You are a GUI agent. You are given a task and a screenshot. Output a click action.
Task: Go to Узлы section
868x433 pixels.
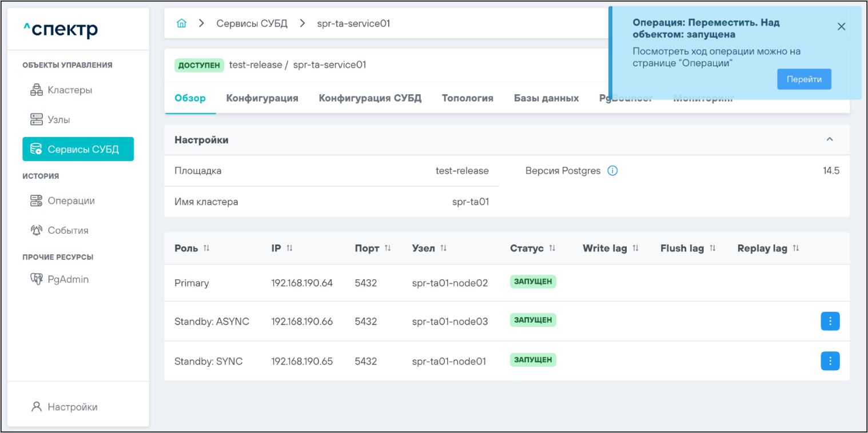click(x=59, y=120)
